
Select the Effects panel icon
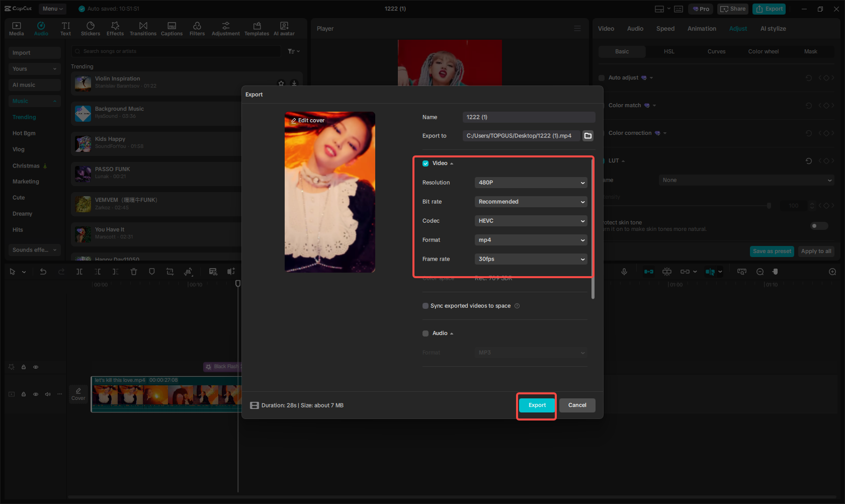(115, 28)
